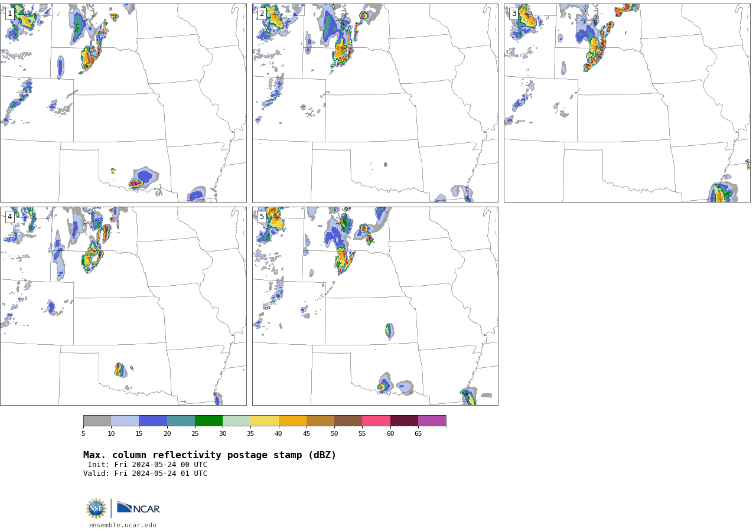
Task: Click panel number label 1
Action: tap(9, 14)
